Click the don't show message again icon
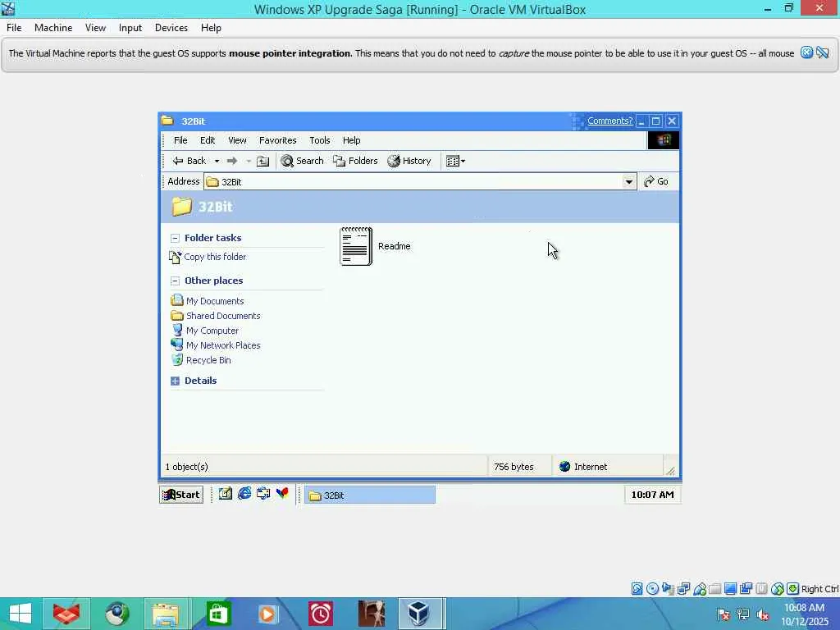 click(823, 52)
